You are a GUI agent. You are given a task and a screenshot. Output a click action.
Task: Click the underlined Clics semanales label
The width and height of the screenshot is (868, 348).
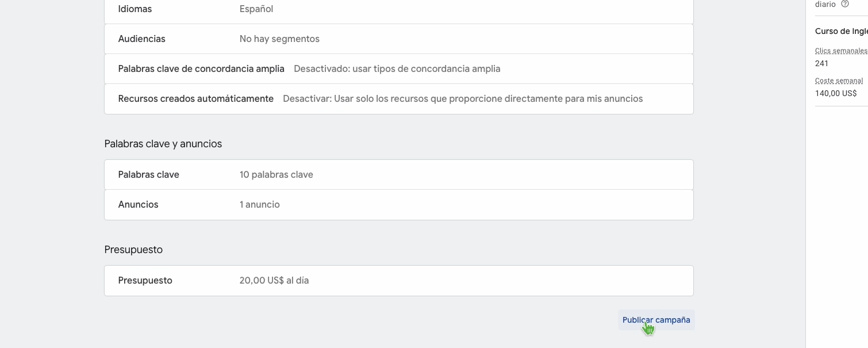pyautogui.click(x=842, y=51)
